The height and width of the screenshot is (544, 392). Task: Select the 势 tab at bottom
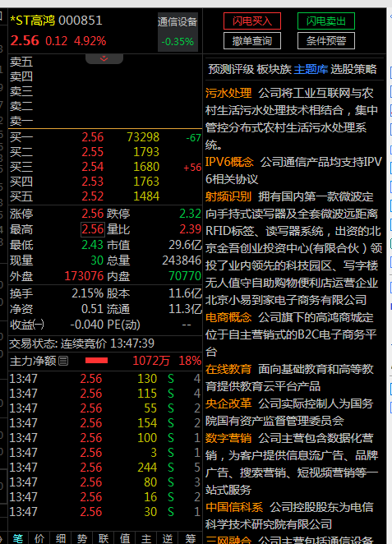coord(82,538)
